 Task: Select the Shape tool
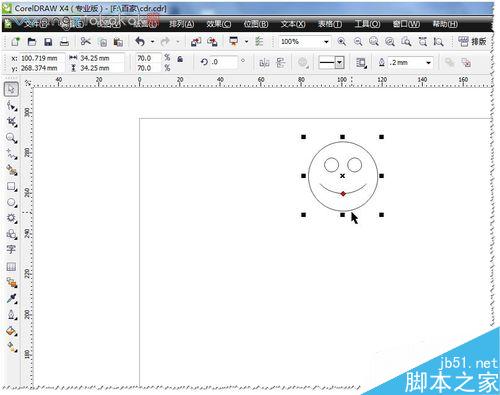pos(12,106)
